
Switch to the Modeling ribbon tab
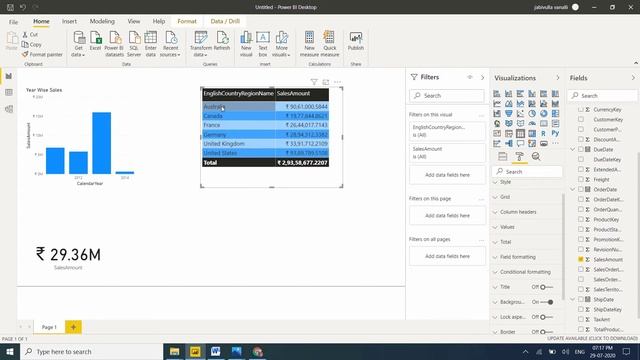tap(102, 21)
